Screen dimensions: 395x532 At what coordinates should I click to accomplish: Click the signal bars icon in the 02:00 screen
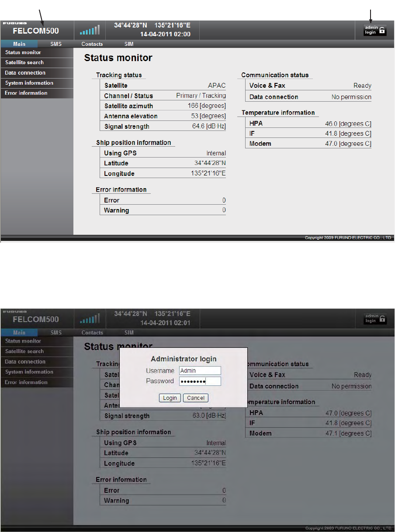click(90, 30)
